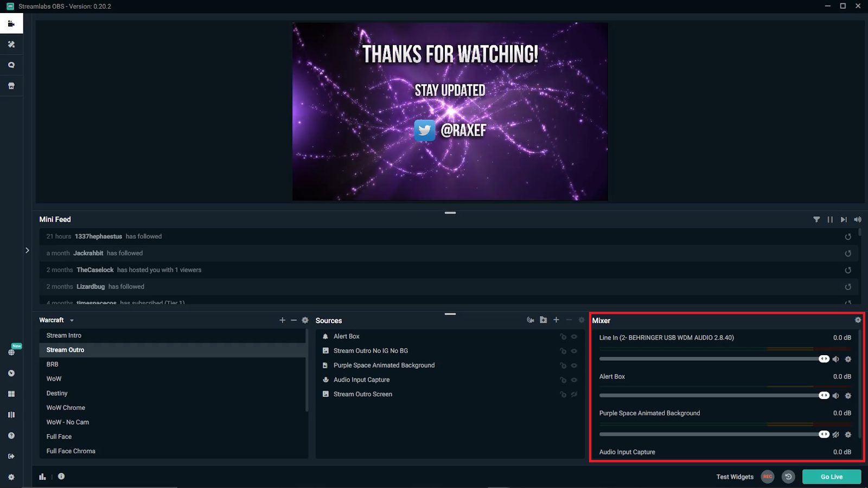
Task: Click the globe icon with New badge
Action: [x=11, y=352]
